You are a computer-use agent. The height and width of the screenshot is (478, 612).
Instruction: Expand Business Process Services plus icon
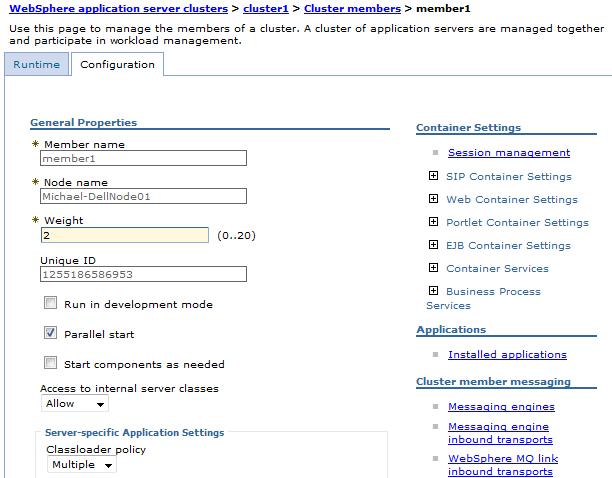433,291
